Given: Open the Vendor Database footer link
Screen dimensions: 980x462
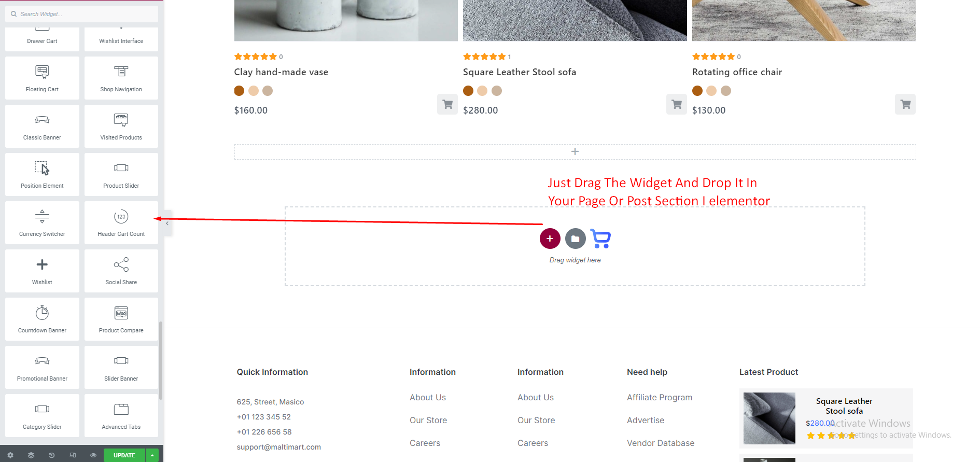Looking at the screenshot, I should point(660,443).
